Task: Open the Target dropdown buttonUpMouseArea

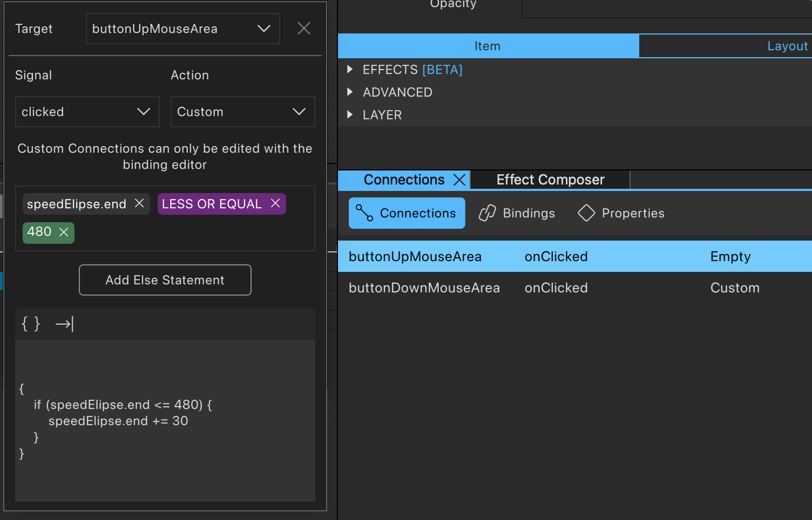Action: [182, 29]
